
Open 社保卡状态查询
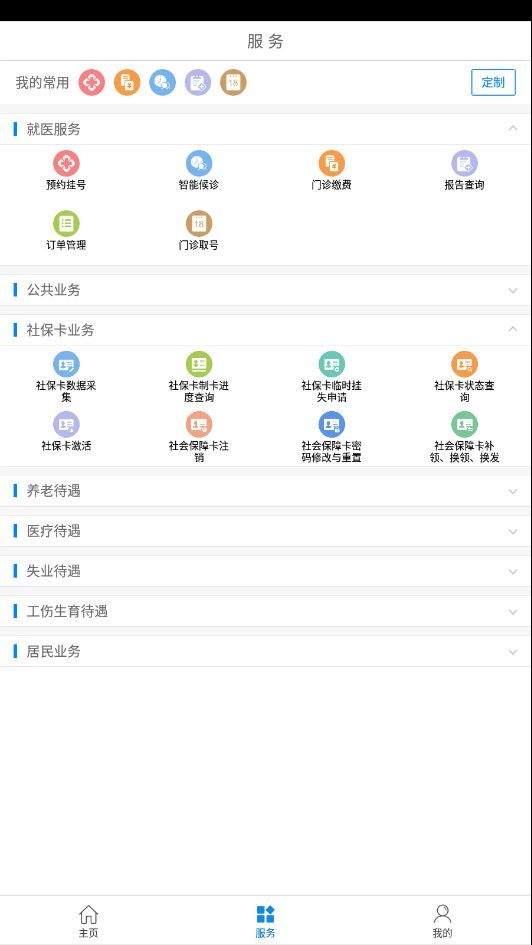[465, 377]
